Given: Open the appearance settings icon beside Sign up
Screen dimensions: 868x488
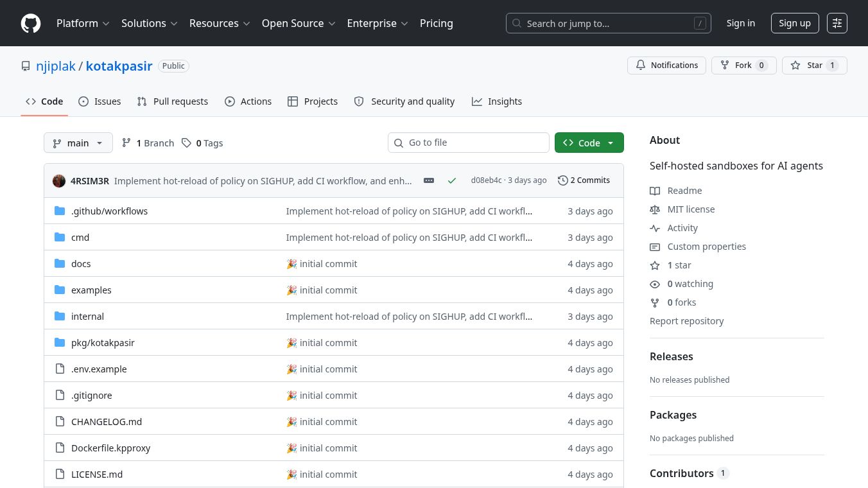Looking at the screenshot, I should pos(837,23).
